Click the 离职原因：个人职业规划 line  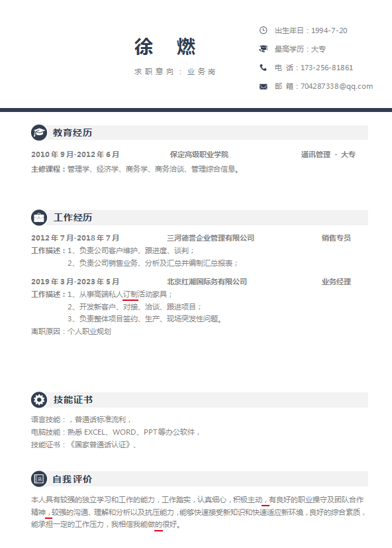click(x=72, y=331)
